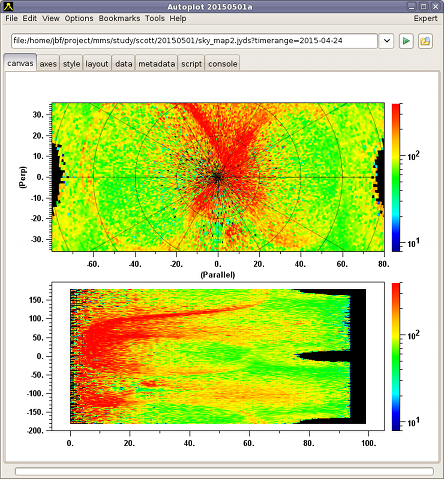444x479 pixels.
Task: Click the top plot color bar
Action: [x=396, y=177]
